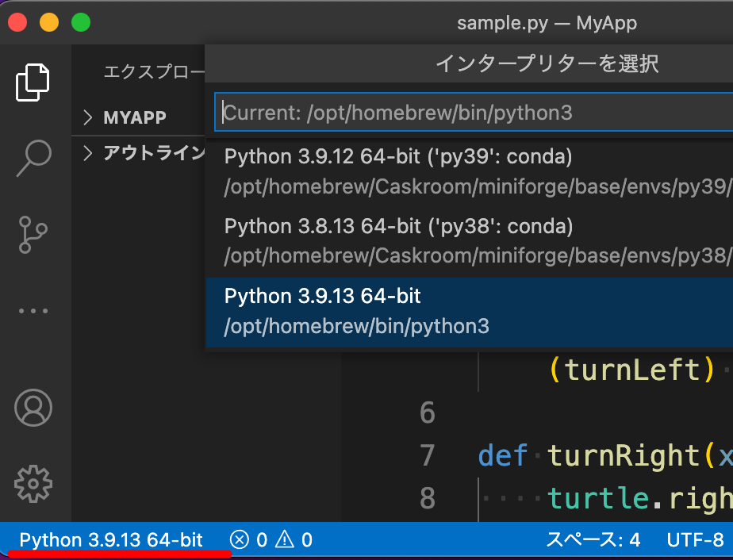Change indentation via スペース: 4
Image resolution: width=733 pixels, height=560 pixels.
[593, 541]
